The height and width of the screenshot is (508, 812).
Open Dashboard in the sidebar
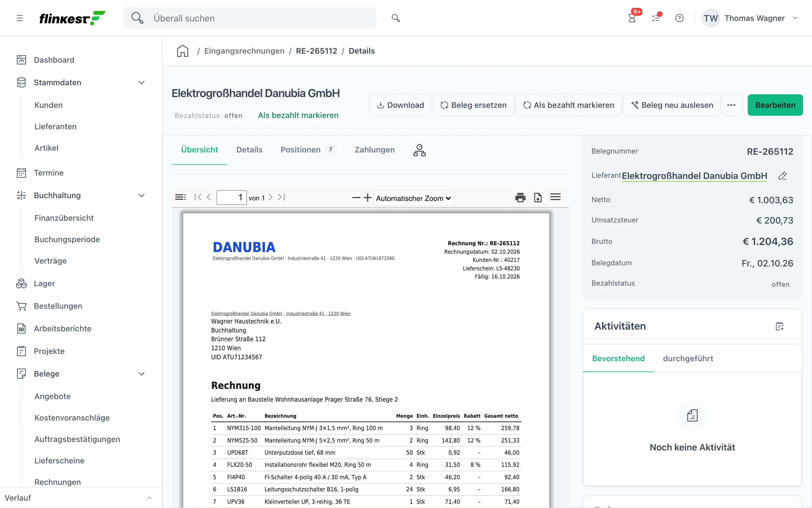tap(54, 60)
